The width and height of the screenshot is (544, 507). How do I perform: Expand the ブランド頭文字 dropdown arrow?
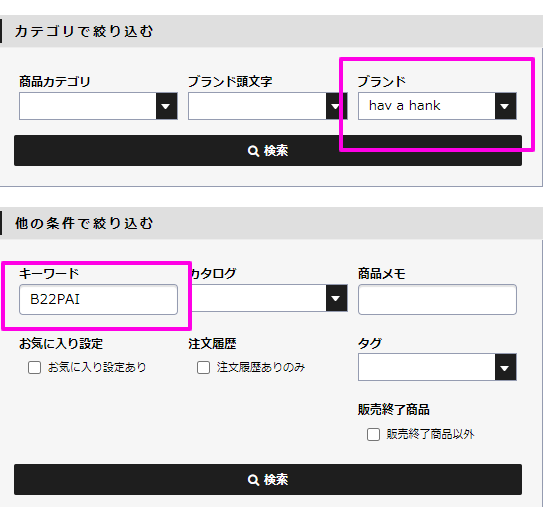click(336, 106)
